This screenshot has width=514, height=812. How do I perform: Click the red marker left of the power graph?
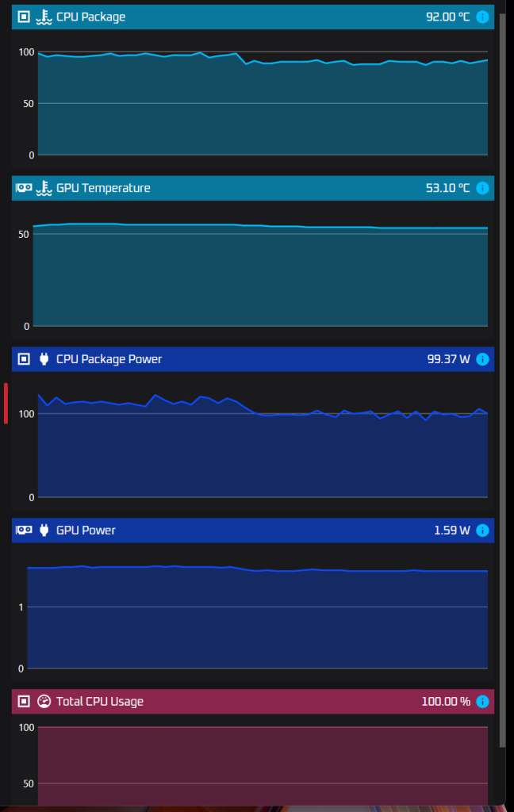tap(6, 403)
